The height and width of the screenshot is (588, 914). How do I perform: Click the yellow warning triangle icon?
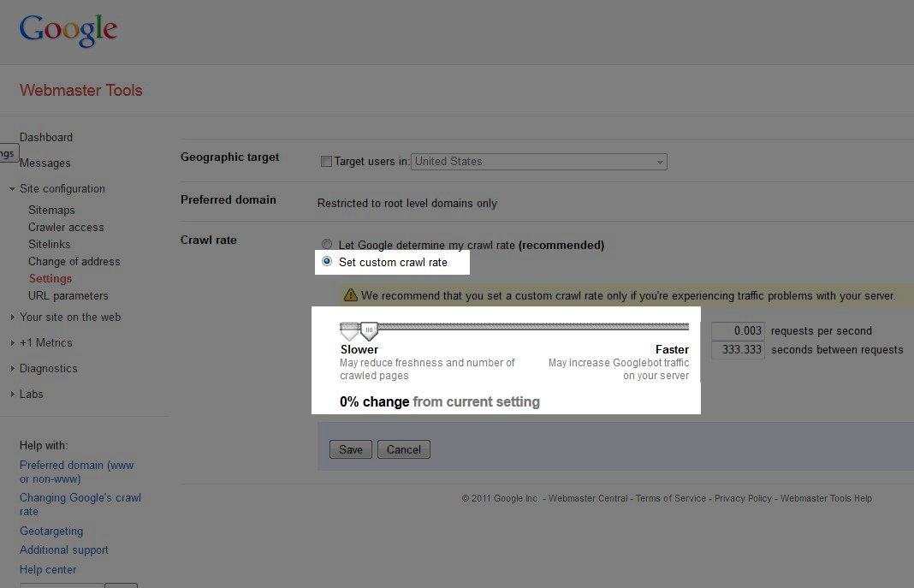pos(350,295)
